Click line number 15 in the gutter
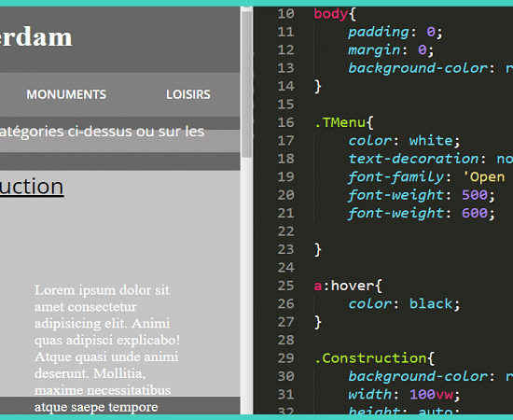513x420 pixels. (286, 105)
